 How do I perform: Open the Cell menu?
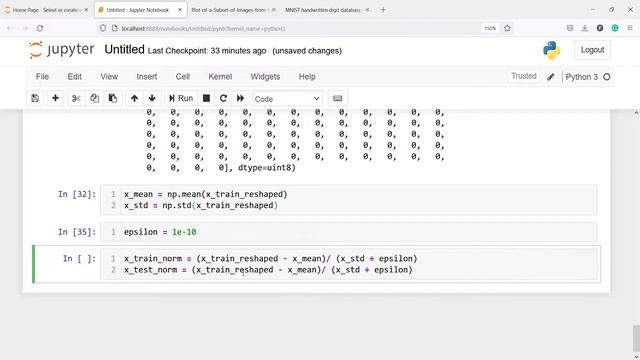(x=183, y=77)
